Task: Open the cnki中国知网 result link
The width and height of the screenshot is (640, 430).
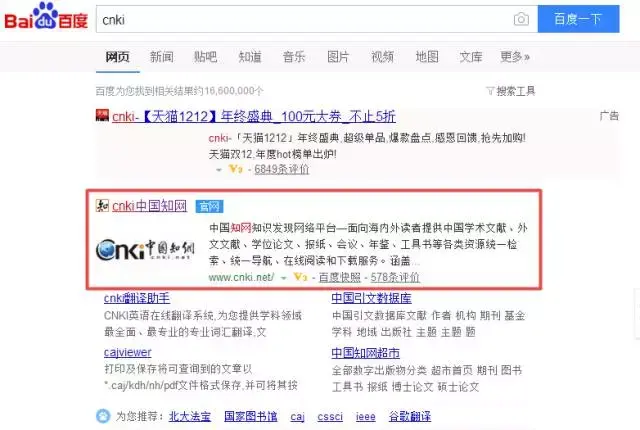Action: [149, 206]
